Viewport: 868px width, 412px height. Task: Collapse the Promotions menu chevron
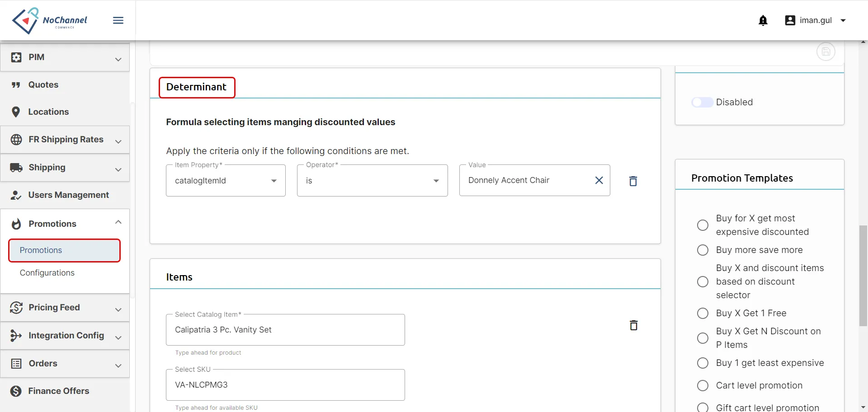(x=118, y=222)
